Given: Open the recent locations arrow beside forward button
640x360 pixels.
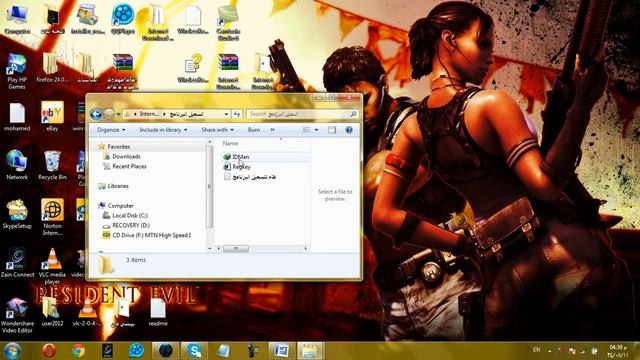Looking at the screenshot, I should pyautogui.click(x=118, y=114).
